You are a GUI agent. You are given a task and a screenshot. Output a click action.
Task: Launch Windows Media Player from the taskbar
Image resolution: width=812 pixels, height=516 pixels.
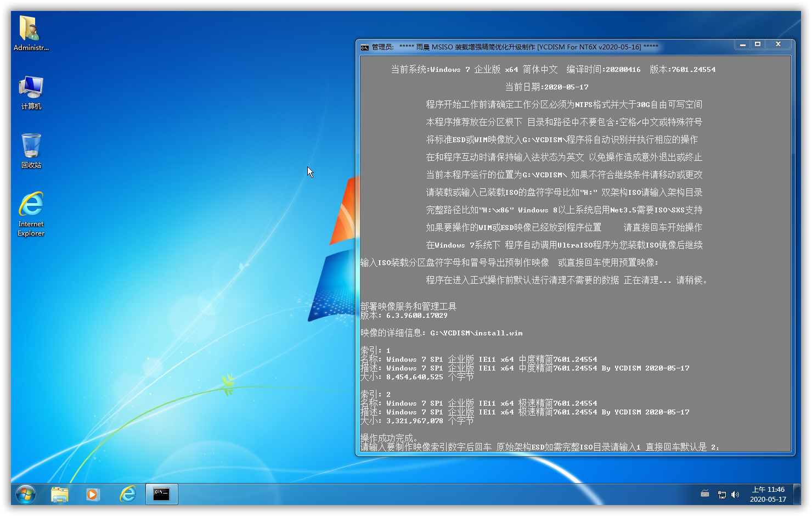[93, 494]
